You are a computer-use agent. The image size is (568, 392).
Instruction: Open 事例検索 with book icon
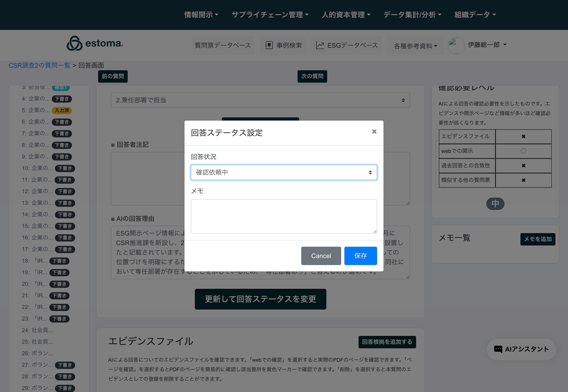pyautogui.click(x=269, y=45)
